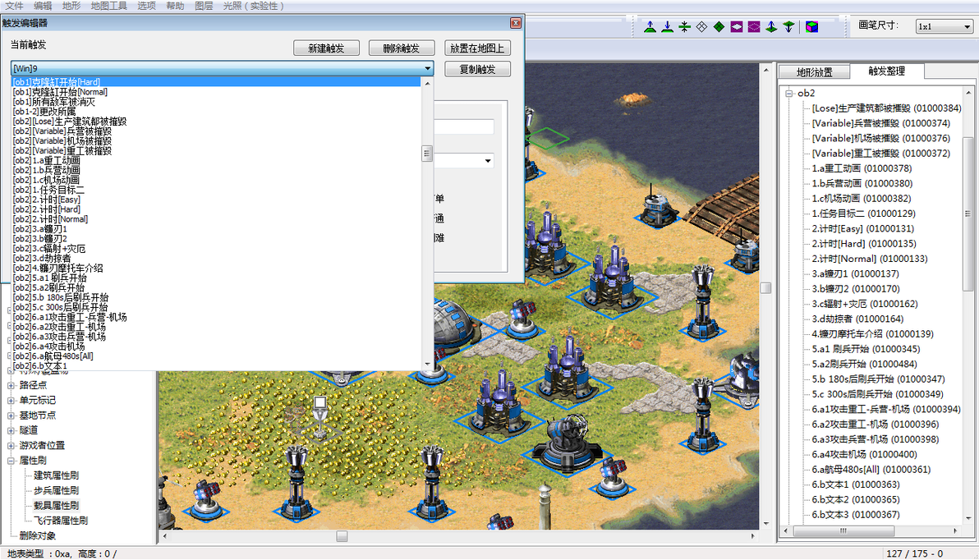This screenshot has width=979, height=560.
Task: Click the purple dashed diamond tile icon
Action: [x=754, y=27]
